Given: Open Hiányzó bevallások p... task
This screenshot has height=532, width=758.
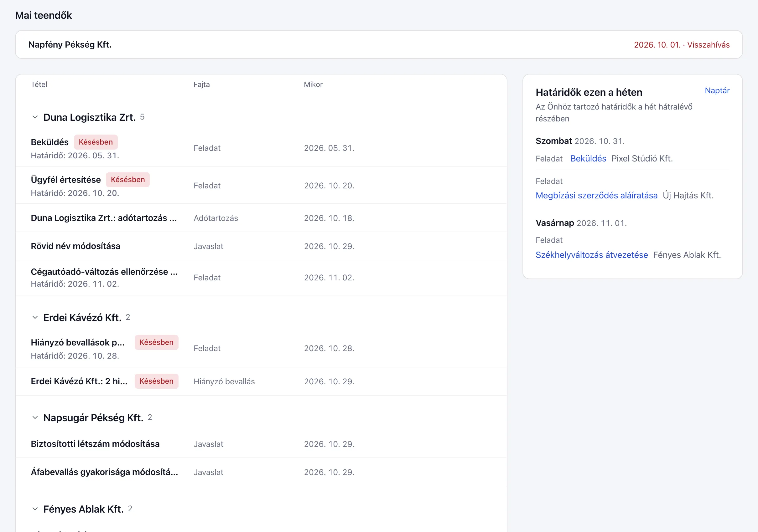Looking at the screenshot, I should point(78,343).
